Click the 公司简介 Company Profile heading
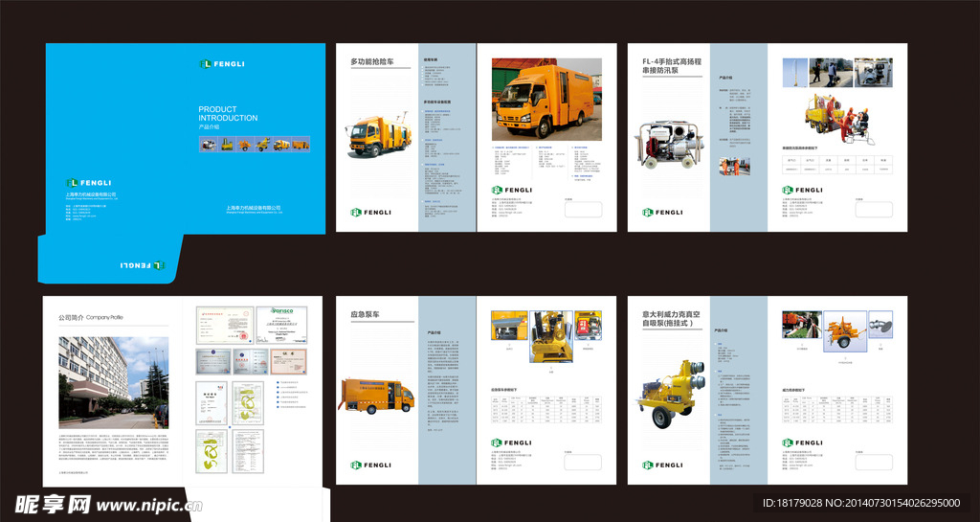980x522 pixels. 91,317
